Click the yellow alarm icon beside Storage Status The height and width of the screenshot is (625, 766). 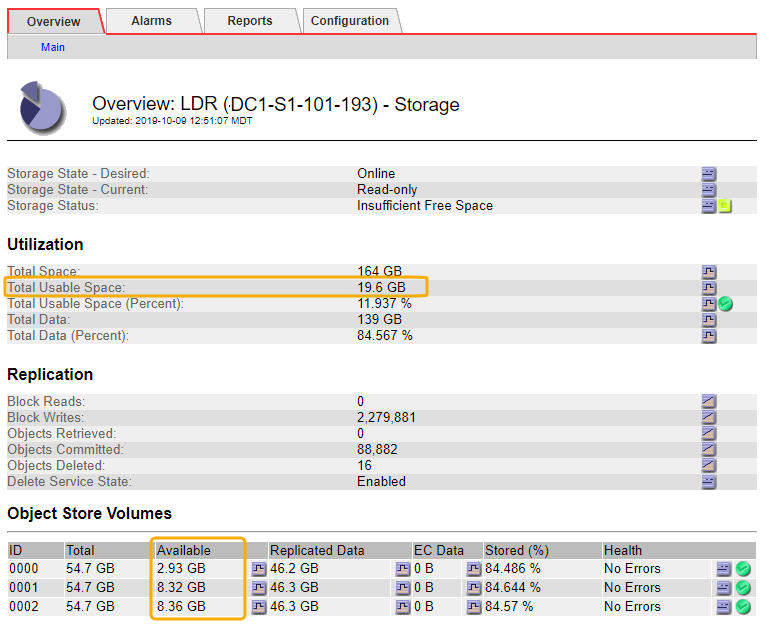(x=725, y=206)
